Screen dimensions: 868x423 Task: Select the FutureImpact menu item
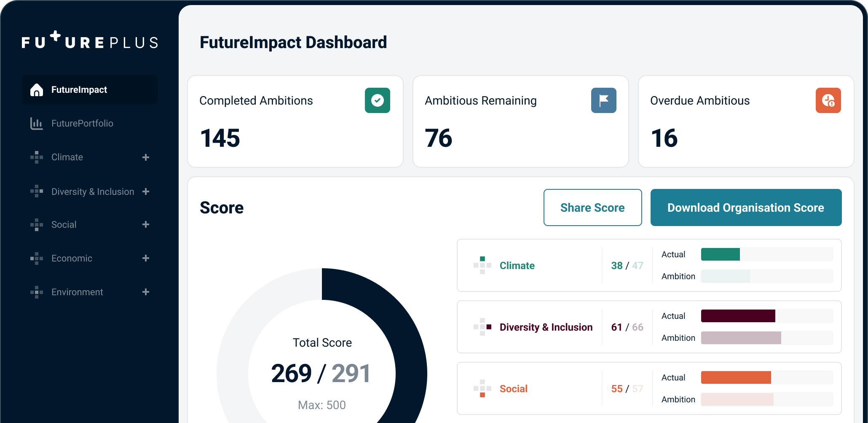pos(79,90)
